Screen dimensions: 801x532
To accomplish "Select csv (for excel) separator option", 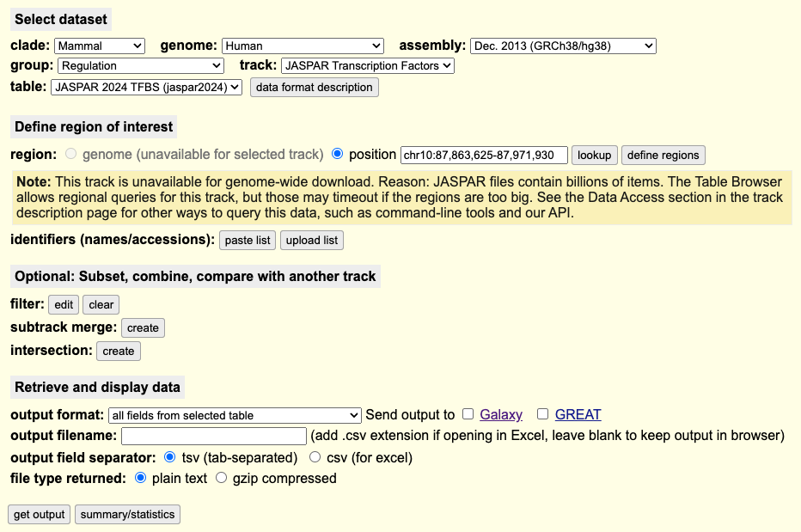I will tap(315, 457).
